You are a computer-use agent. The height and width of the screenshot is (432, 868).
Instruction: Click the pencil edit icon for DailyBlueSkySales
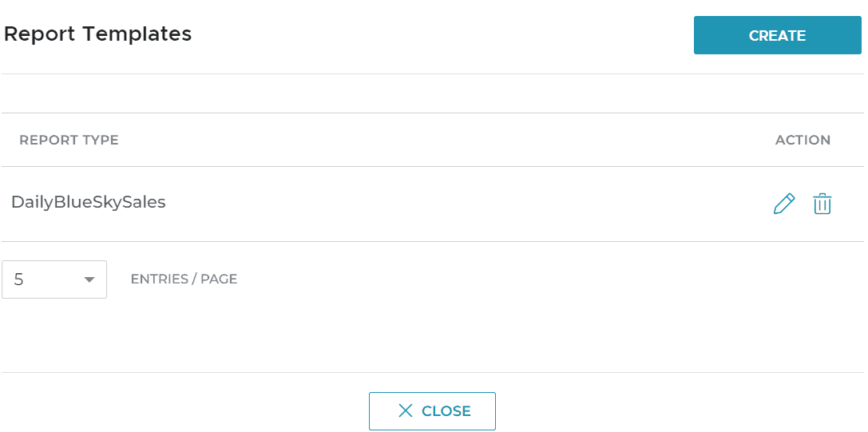pyautogui.click(x=784, y=204)
